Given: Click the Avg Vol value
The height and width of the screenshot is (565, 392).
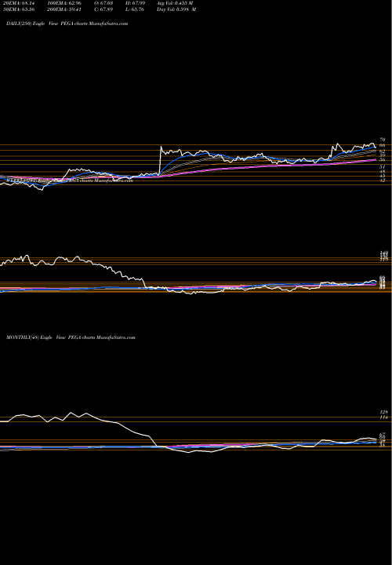Looking at the screenshot, I should click(x=175, y=2).
